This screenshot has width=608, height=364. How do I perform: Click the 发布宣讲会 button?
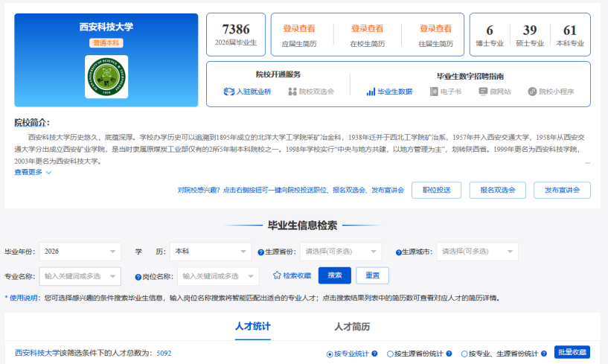click(563, 190)
